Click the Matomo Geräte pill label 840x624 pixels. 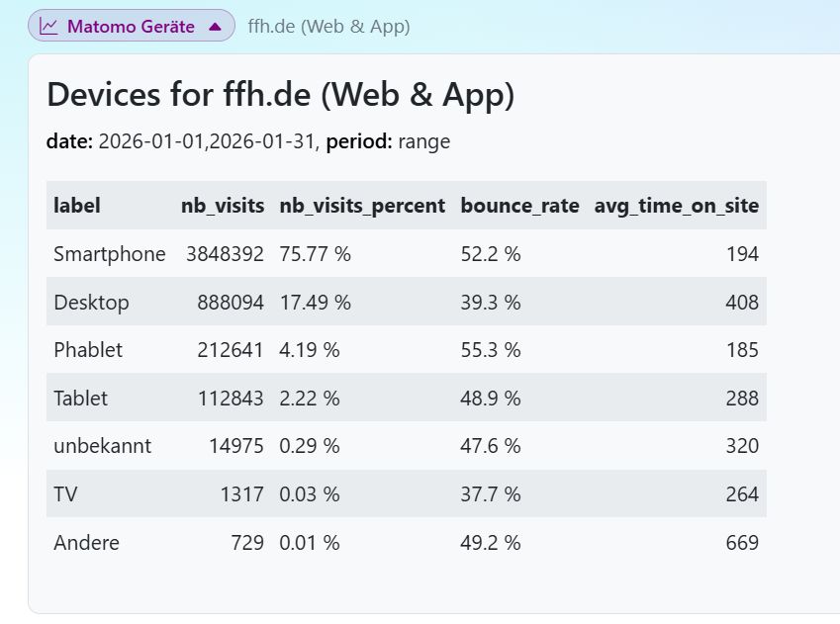point(131,27)
